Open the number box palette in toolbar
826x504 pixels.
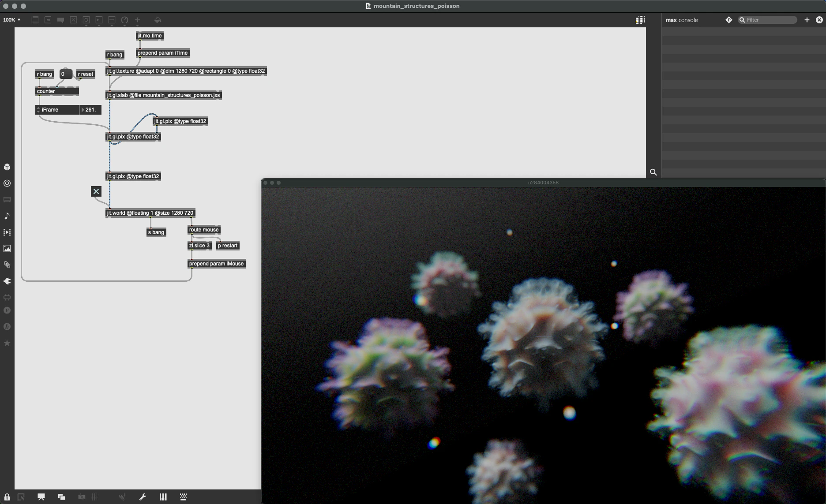99,20
